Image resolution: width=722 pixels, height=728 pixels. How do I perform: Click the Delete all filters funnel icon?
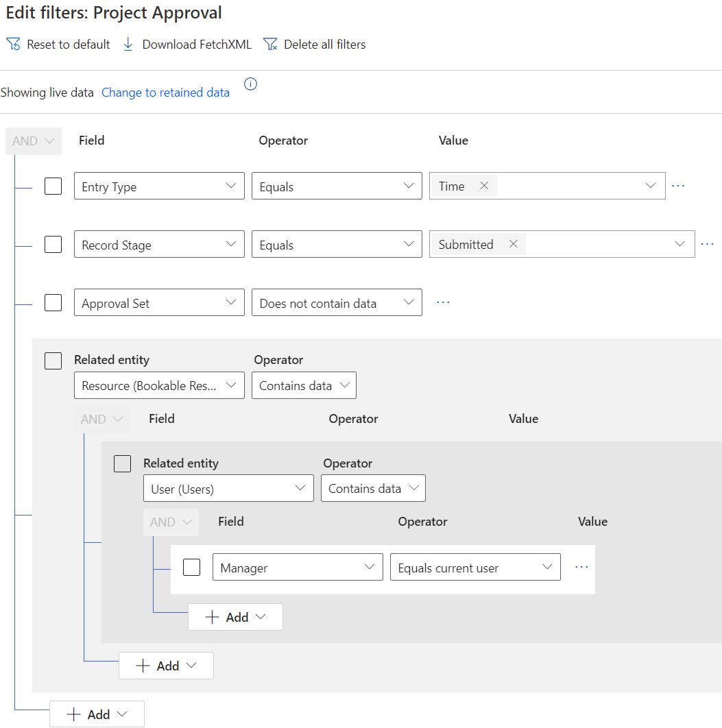270,44
